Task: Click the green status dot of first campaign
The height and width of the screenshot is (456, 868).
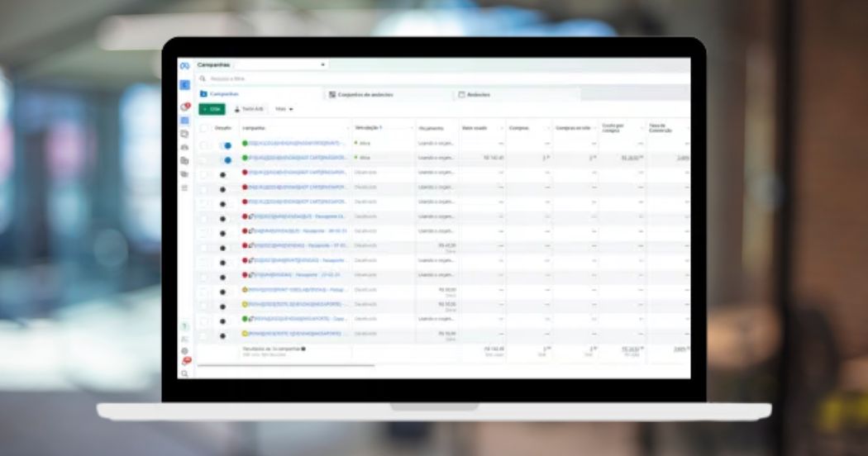Action: pyautogui.click(x=245, y=144)
